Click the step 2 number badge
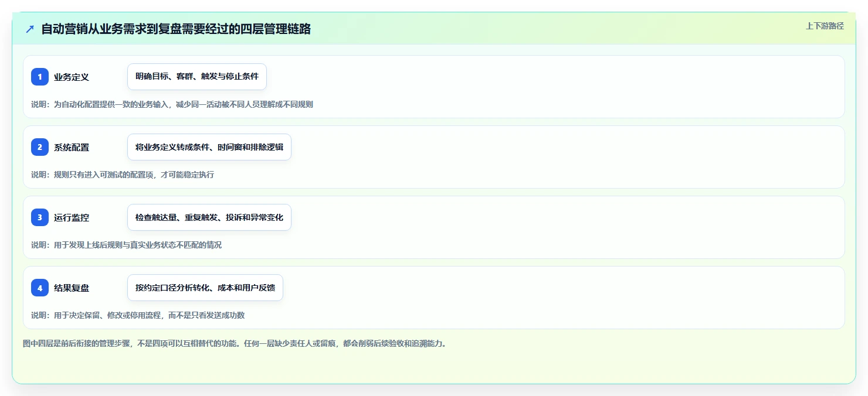 (40, 147)
